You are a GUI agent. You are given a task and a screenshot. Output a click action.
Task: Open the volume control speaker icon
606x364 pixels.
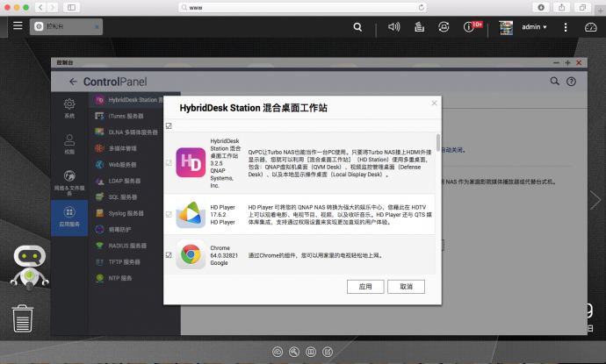(x=393, y=26)
